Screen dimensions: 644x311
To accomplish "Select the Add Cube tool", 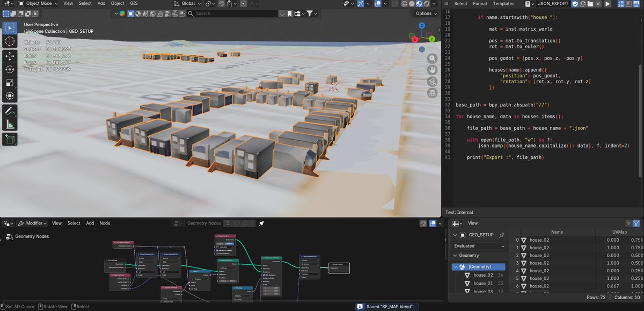I will (10, 140).
